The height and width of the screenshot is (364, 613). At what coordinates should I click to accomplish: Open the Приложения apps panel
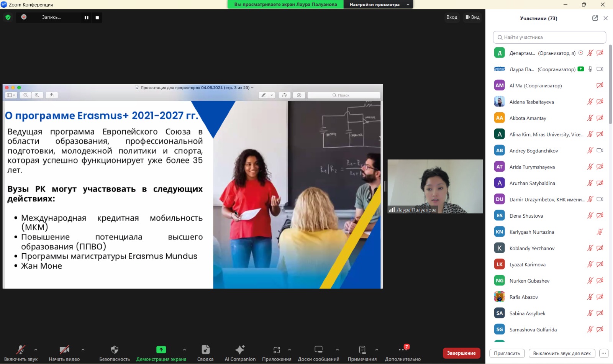[x=277, y=353]
